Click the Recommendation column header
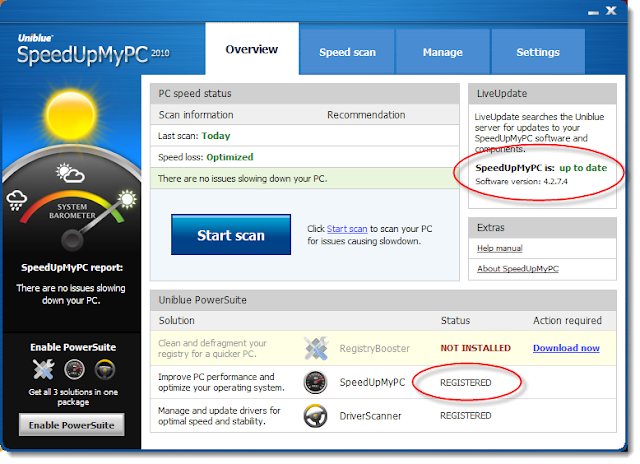Screen dimensions: 640x464 pos(366,115)
